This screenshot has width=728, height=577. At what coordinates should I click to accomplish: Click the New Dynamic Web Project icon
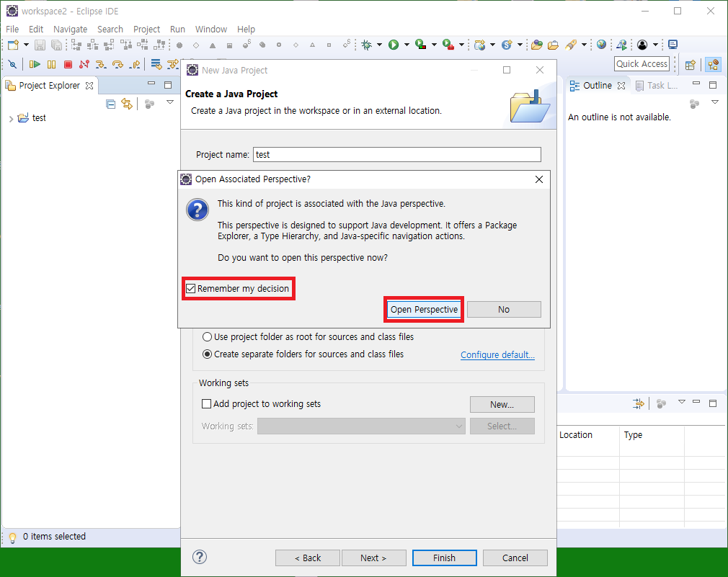480,45
